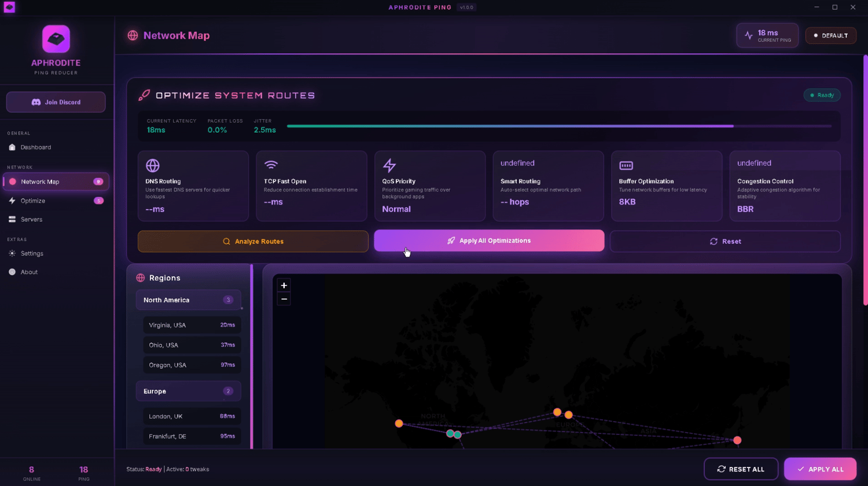Click the Aphrodite logo icon in sidebar
868x486 pixels.
click(x=56, y=39)
